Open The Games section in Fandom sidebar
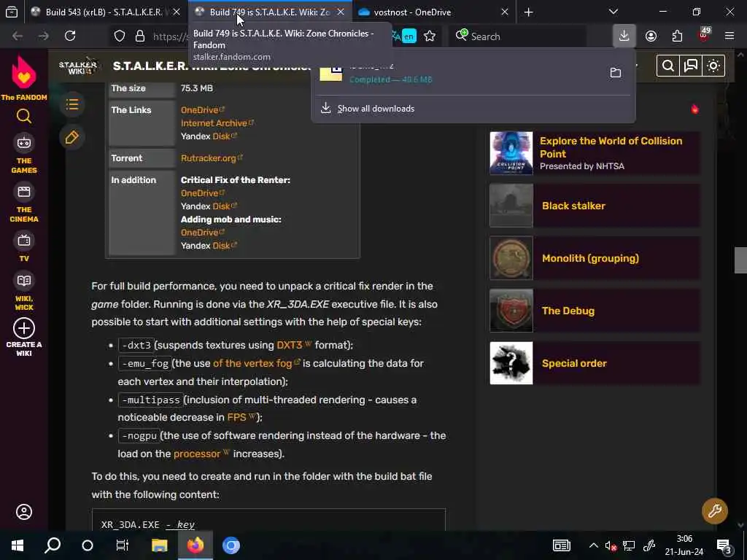 coord(24,155)
